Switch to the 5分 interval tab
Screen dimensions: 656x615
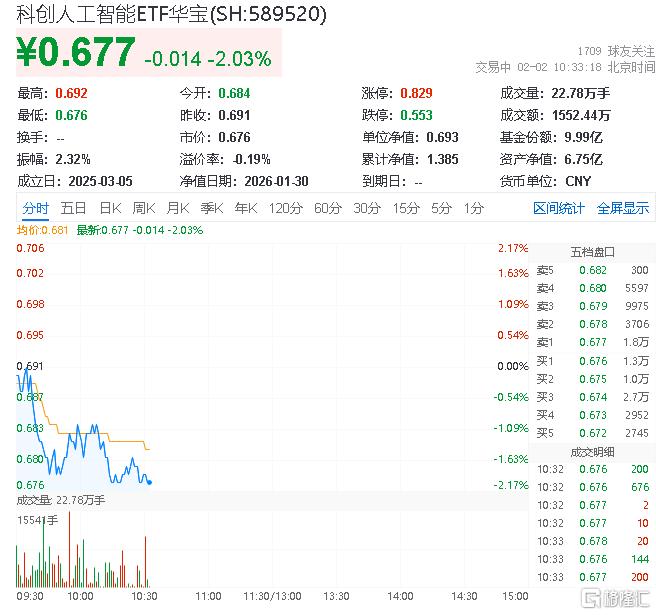pyautogui.click(x=441, y=208)
